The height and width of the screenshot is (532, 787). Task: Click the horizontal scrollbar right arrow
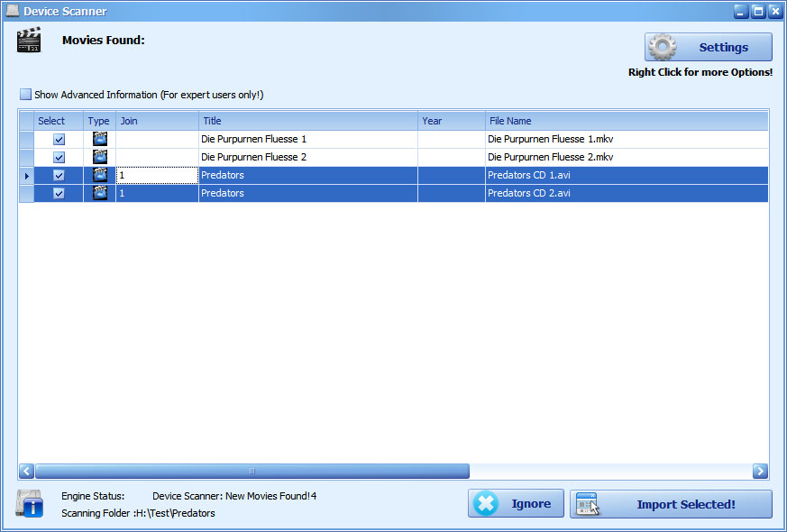(760, 471)
